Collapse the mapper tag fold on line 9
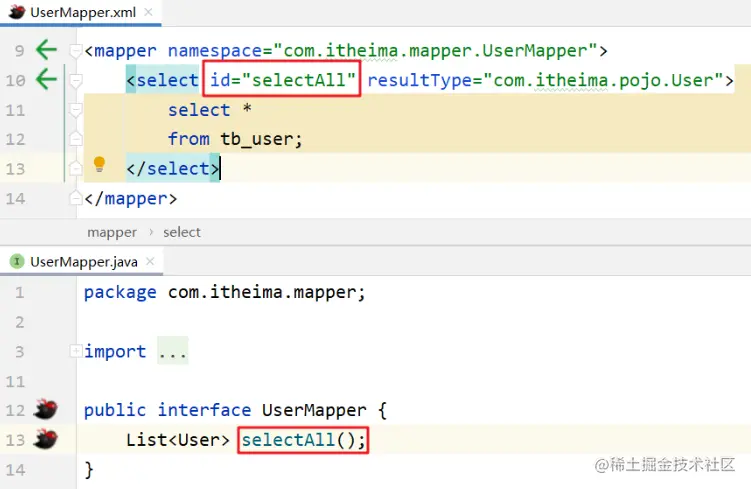 (75, 50)
